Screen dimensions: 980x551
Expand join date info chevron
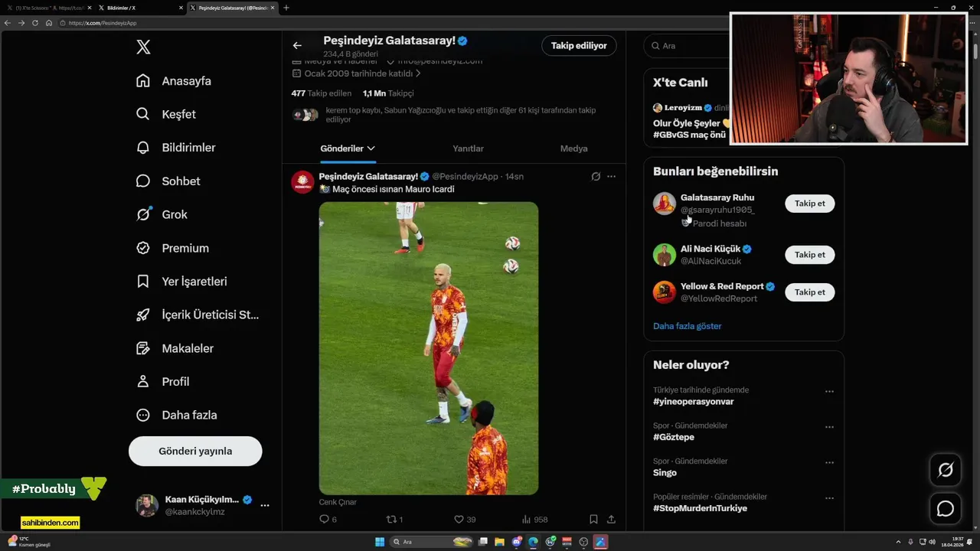tap(418, 73)
